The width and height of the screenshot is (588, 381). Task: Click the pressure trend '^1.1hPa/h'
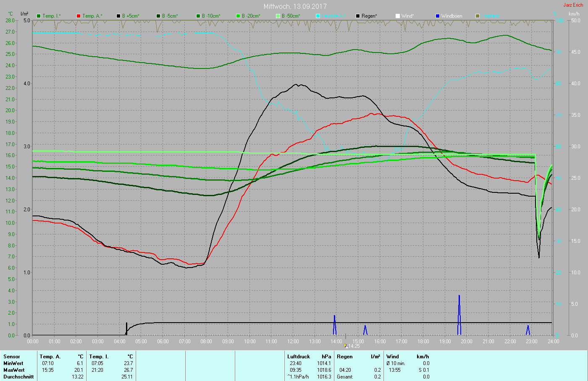tap(298, 377)
